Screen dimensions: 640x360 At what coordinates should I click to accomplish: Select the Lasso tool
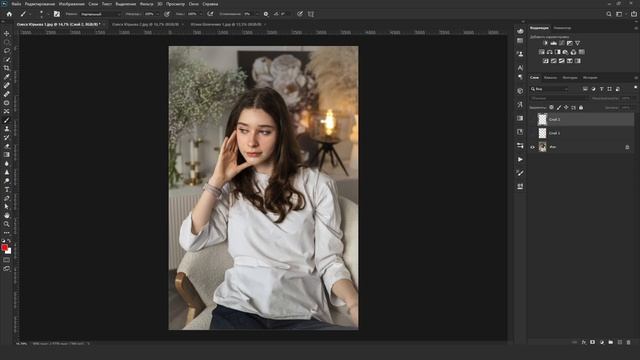click(7, 51)
